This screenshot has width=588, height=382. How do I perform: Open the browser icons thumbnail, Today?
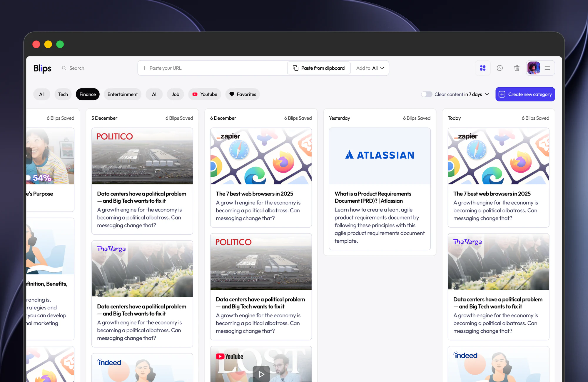(498, 156)
